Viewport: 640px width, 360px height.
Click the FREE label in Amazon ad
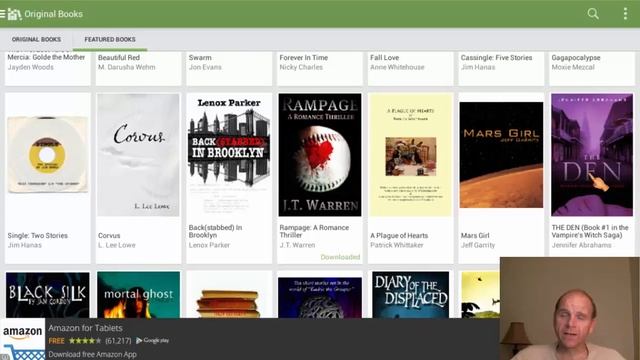[56, 340]
